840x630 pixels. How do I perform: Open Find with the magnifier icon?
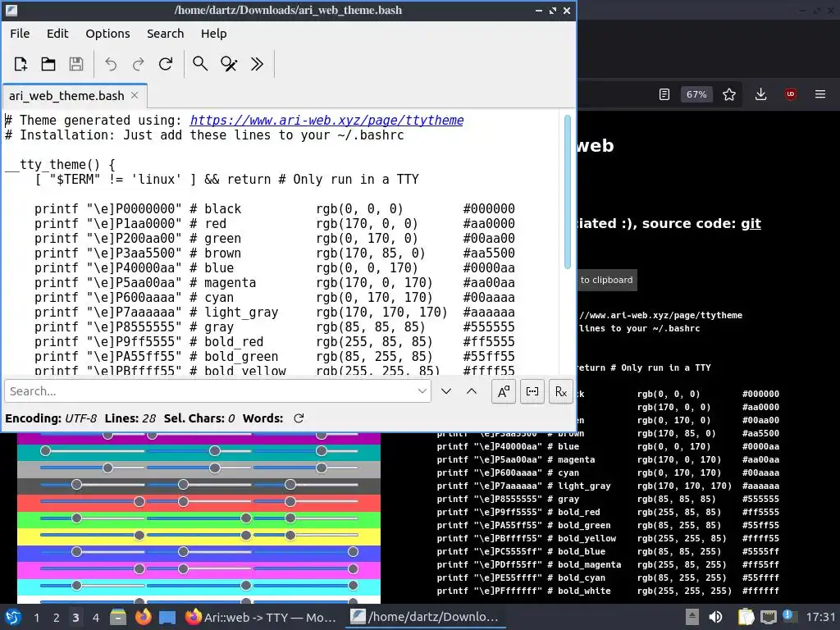(x=200, y=64)
